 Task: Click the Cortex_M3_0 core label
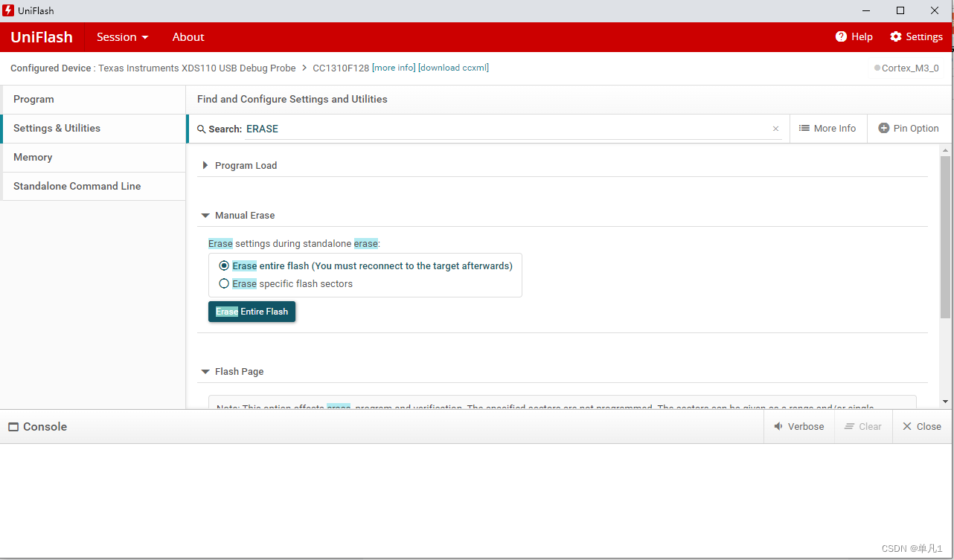click(x=910, y=68)
